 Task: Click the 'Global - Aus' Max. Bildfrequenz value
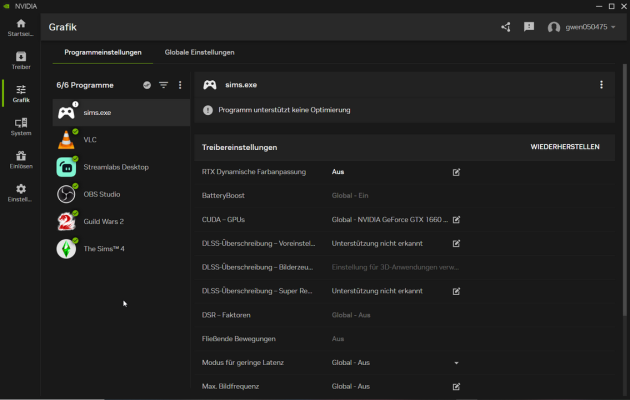[350, 386]
